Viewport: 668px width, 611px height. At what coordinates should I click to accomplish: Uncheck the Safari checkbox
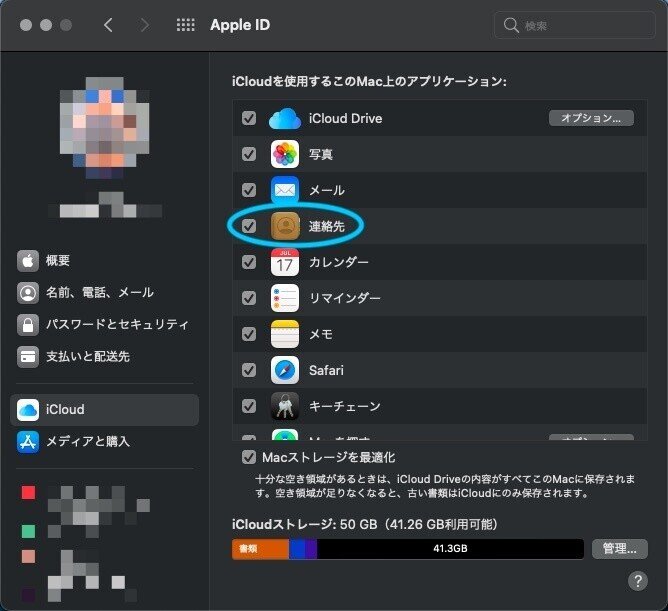pos(249,370)
